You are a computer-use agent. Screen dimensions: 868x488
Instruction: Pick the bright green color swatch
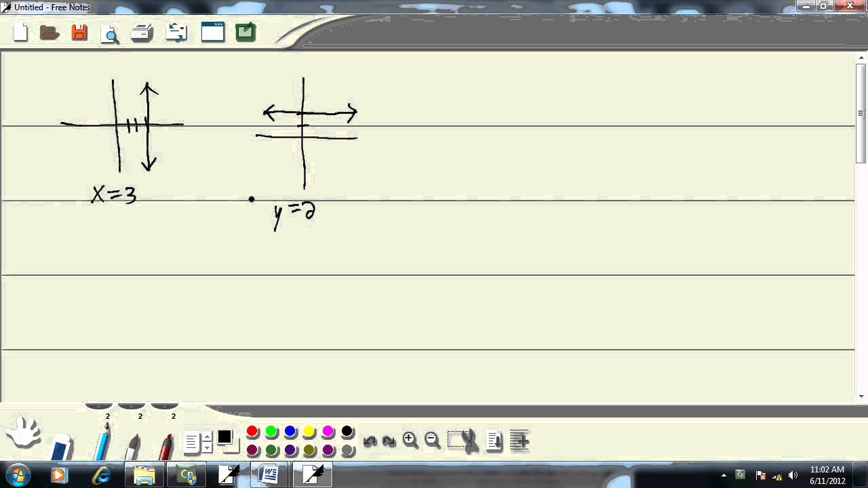(271, 432)
